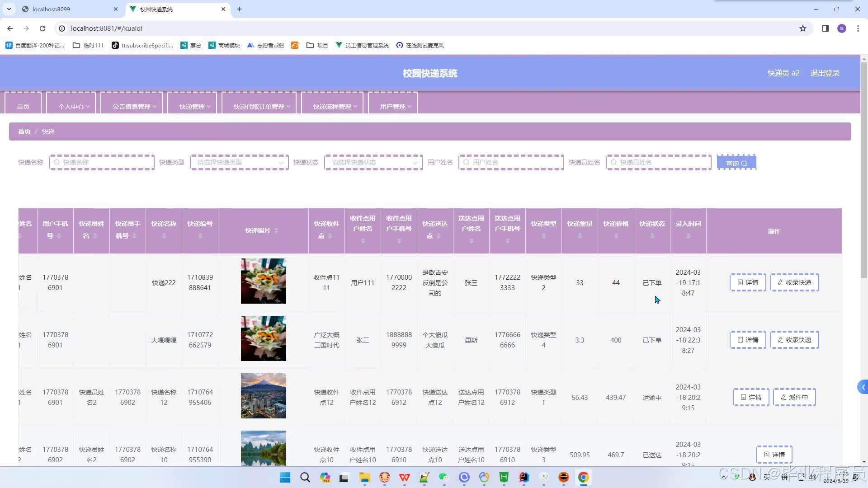Sort by 快递重量 column sort arrows
The image size is (868, 488).
click(580, 236)
